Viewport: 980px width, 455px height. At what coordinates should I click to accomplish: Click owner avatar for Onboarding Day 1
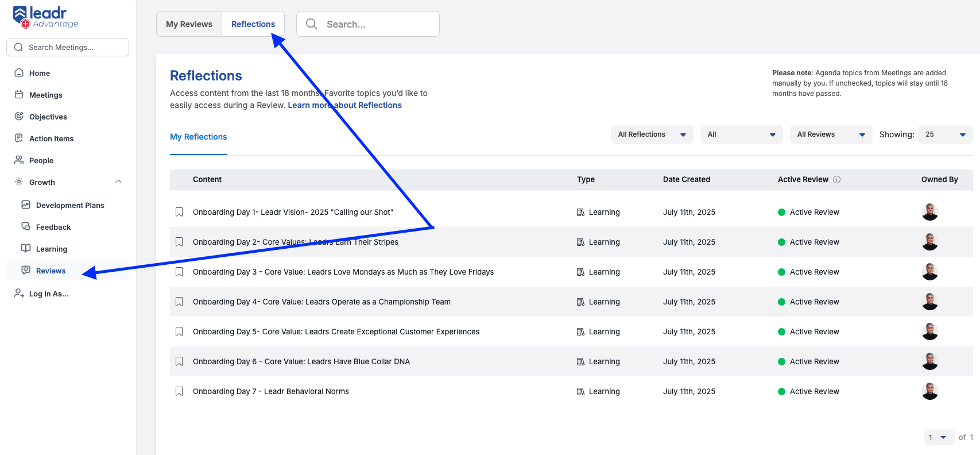pyautogui.click(x=929, y=212)
